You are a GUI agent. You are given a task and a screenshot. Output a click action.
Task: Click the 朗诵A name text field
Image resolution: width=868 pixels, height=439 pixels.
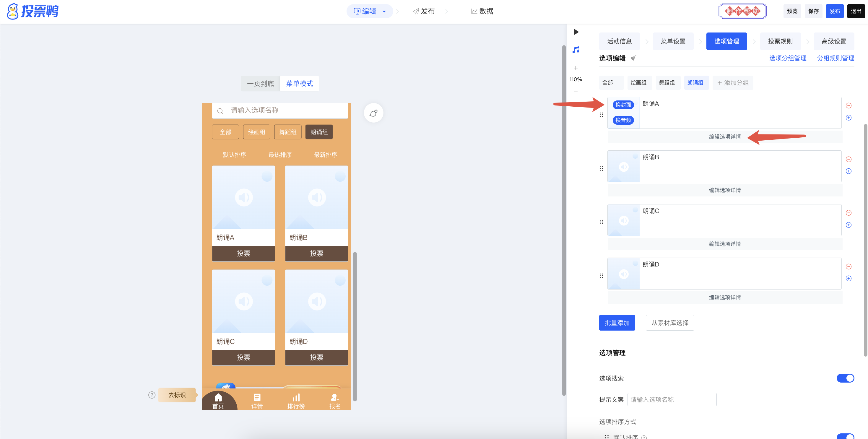tap(740, 113)
